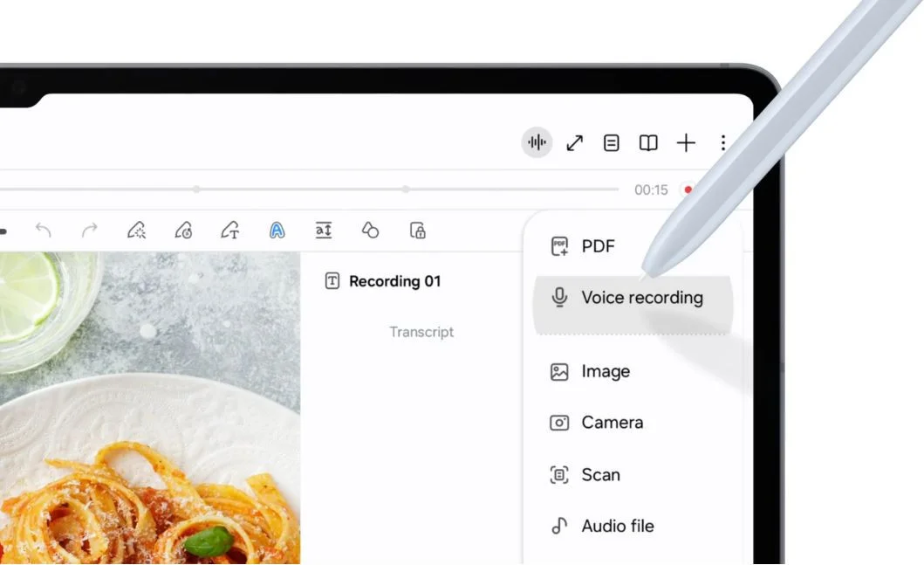Tap the Recording 01 title

point(395,281)
